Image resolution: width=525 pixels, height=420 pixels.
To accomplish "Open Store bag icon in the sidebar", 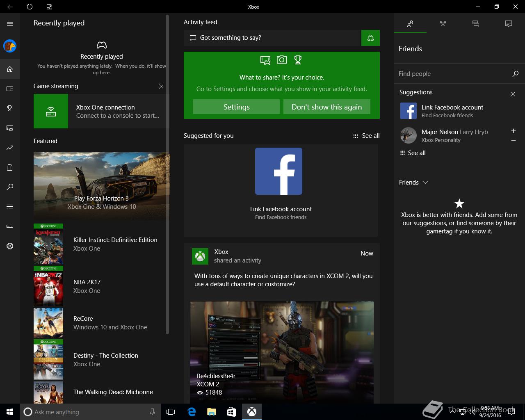I will point(10,167).
